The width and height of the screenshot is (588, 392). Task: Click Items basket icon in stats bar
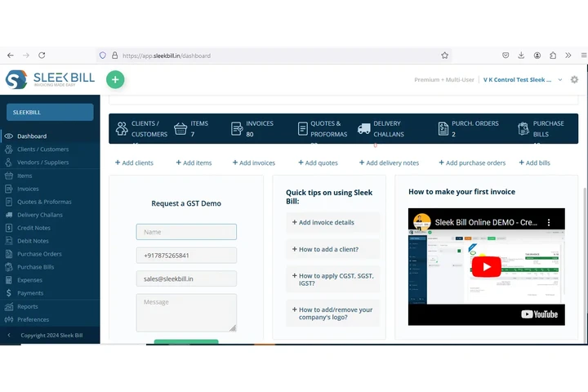tap(180, 129)
